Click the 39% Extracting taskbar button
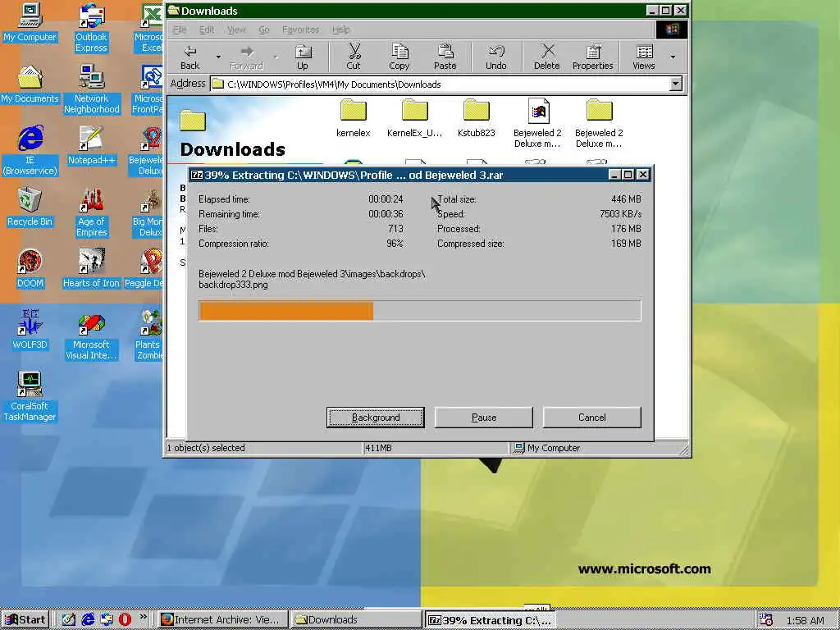 coord(491,620)
